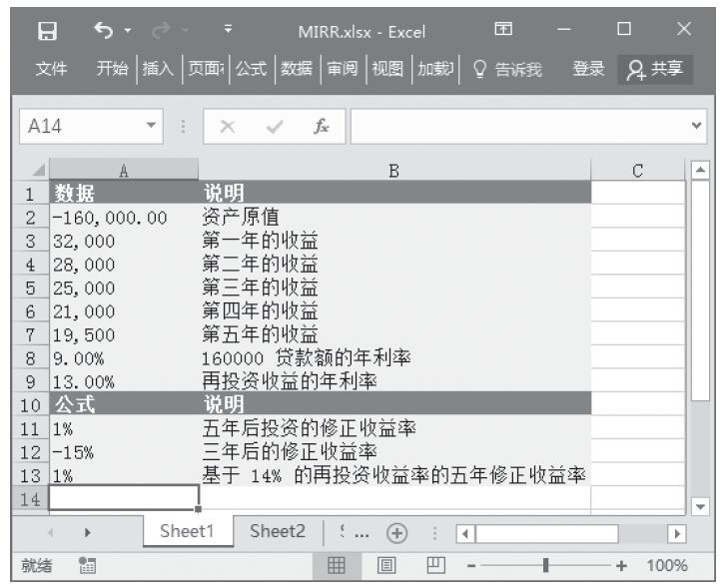Expand the Name Box dropdown
The height and width of the screenshot is (588, 725).
151,128
